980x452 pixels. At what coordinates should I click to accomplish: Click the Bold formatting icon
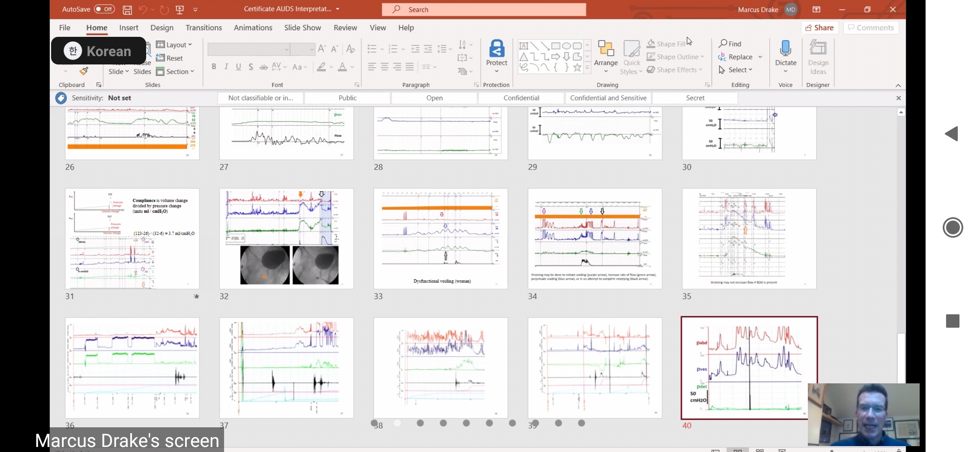(214, 67)
